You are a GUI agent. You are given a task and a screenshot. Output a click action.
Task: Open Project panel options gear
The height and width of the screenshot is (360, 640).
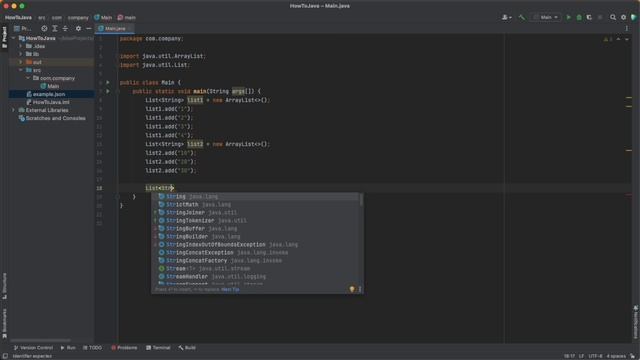click(x=78, y=29)
